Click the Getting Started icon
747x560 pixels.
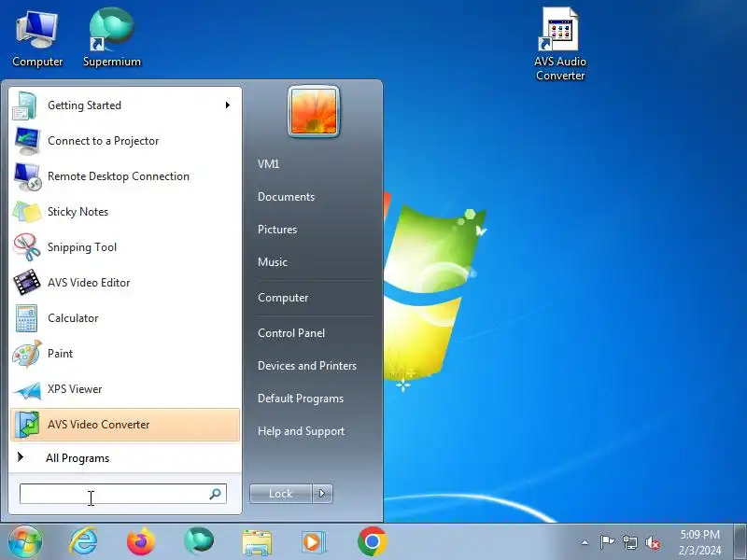coord(25,105)
